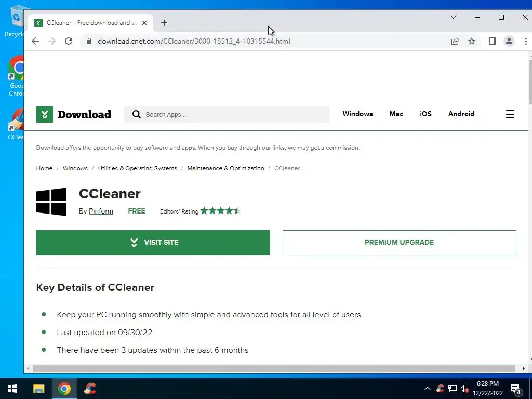Click the green Download logo icon

[45, 114]
